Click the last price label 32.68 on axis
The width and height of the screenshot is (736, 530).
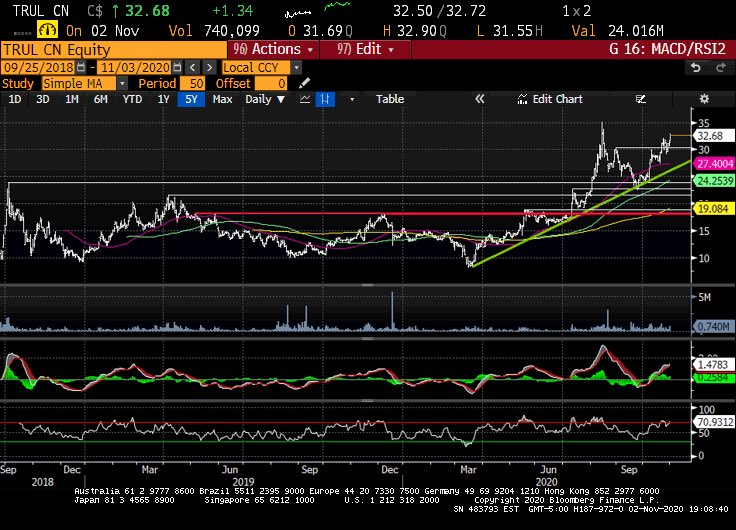(x=713, y=136)
